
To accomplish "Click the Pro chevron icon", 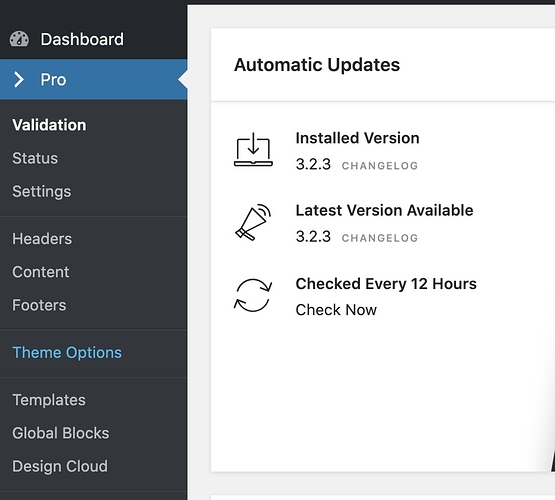I will 19,80.
